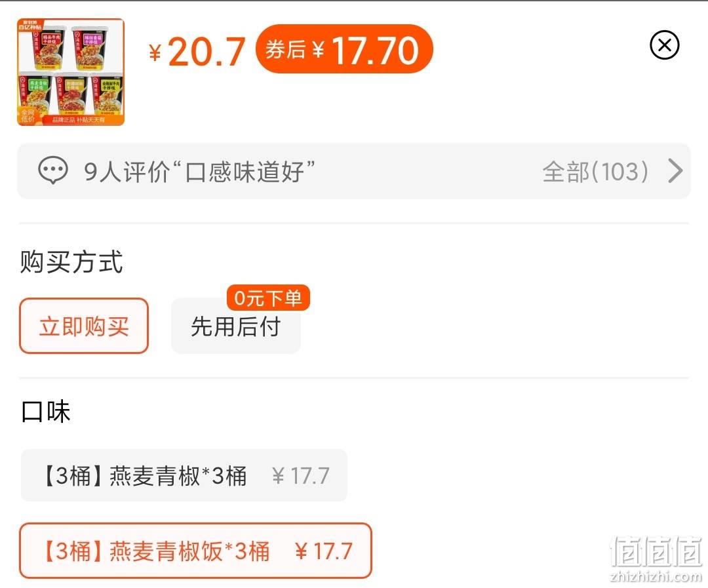This screenshot has height=588, width=708.
Task: Choose flavor 【3桶】燕麦青椒*3桶
Action: point(184,475)
